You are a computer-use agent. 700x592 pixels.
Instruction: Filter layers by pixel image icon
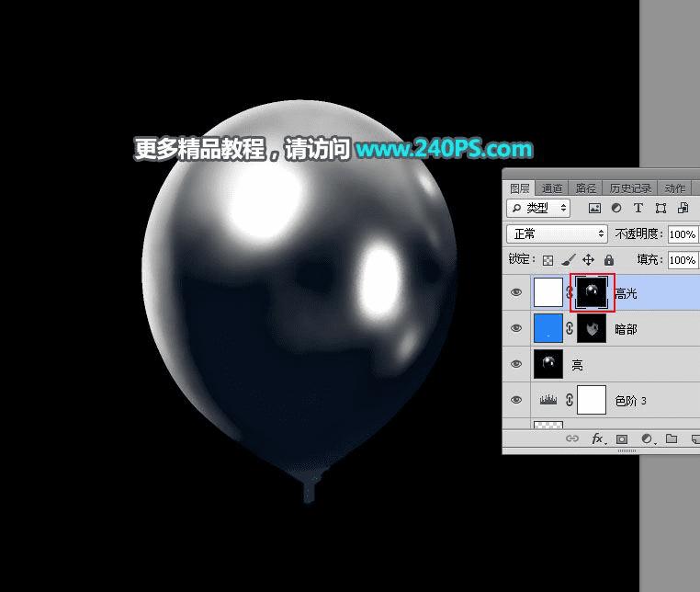(594, 208)
